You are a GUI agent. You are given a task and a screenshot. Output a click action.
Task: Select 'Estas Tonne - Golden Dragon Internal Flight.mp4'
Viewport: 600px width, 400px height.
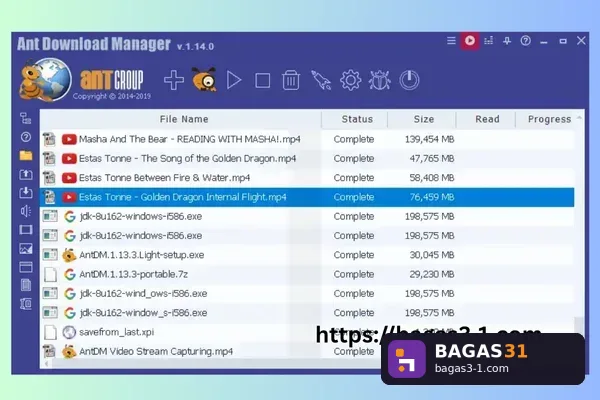point(183,197)
